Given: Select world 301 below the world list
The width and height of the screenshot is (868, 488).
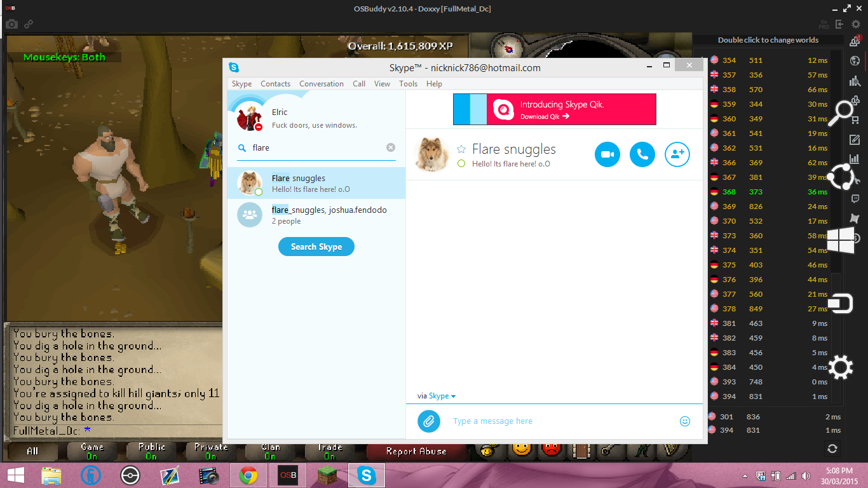Looking at the screenshot, I should coord(774,417).
